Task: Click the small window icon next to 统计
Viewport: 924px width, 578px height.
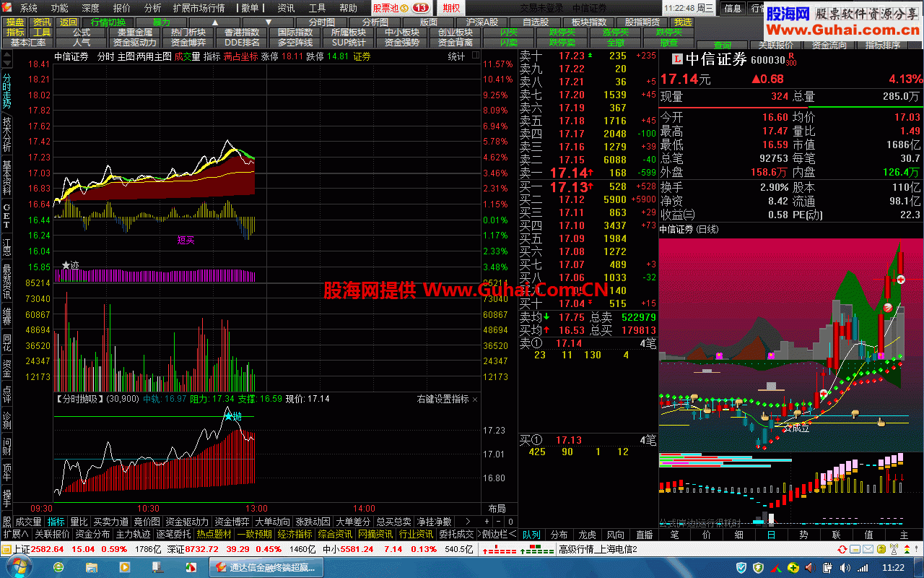Action: (x=474, y=56)
